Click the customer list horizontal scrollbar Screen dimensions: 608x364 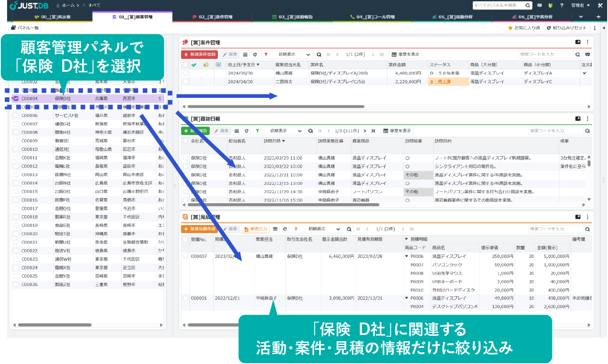pos(54,325)
